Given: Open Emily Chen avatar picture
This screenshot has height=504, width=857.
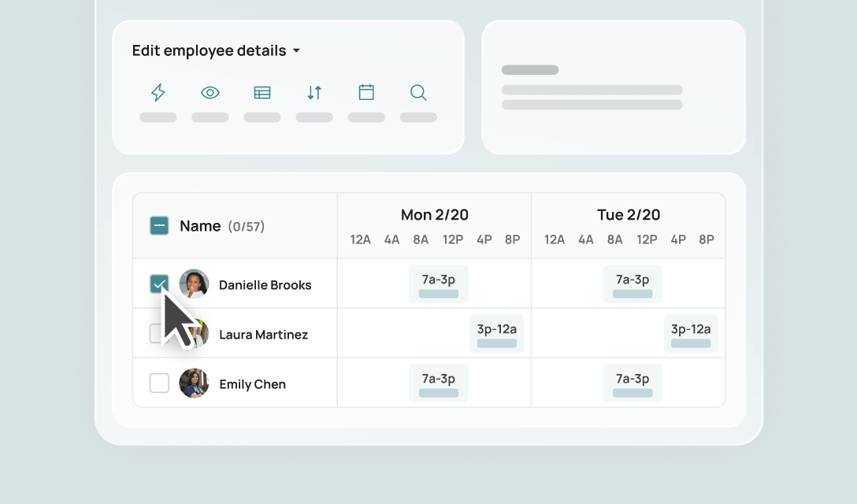Looking at the screenshot, I should 194,383.
